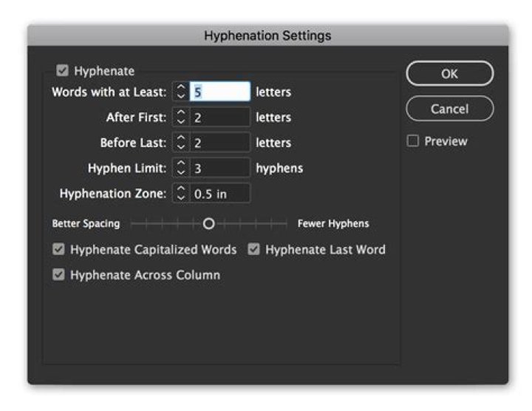Click the After First letters field
This screenshot has width=532, height=411.
(219, 118)
